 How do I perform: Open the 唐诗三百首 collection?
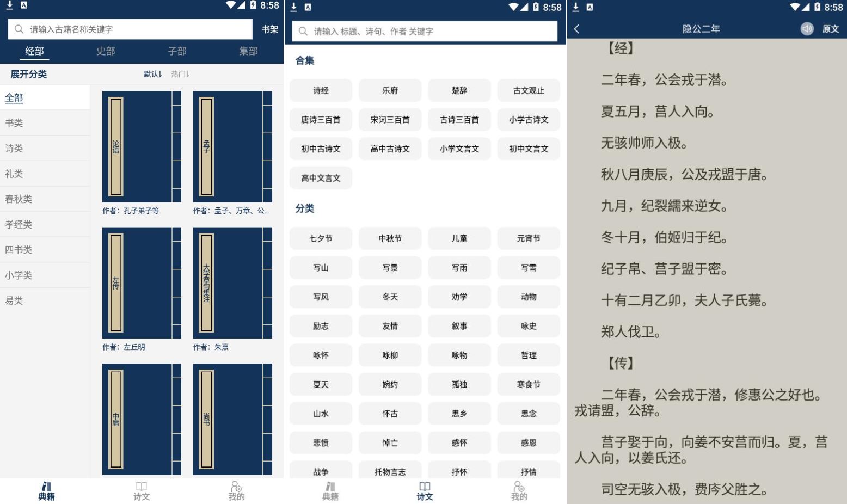click(x=321, y=120)
